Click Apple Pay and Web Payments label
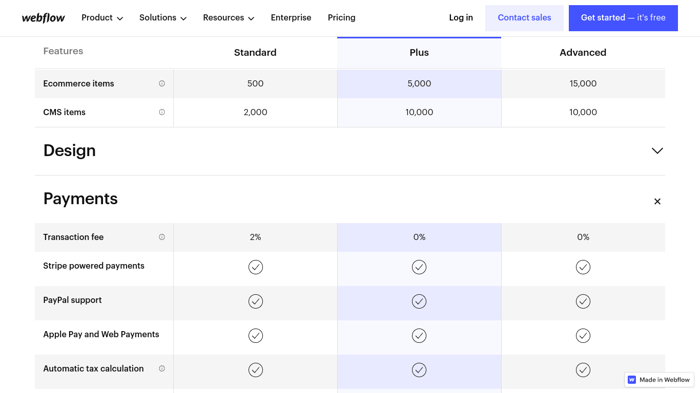The image size is (700, 393). 101,334
